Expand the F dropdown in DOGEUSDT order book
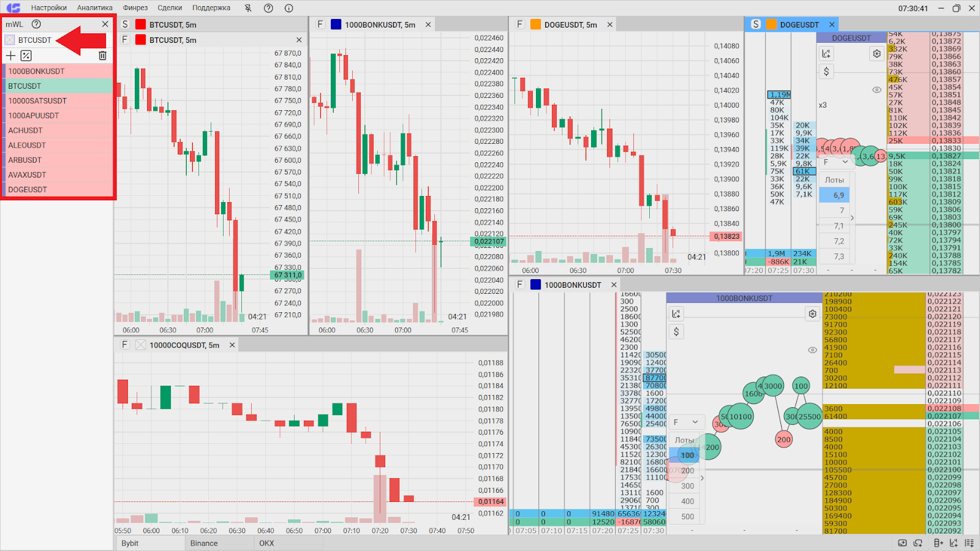Image resolution: width=980 pixels, height=551 pixels. click(x=835, y=162)
